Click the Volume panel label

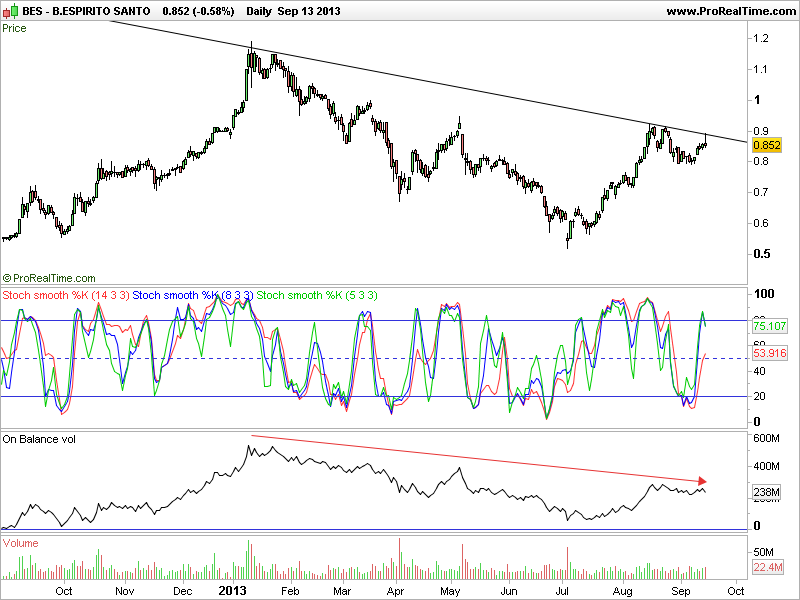[20, 543]
